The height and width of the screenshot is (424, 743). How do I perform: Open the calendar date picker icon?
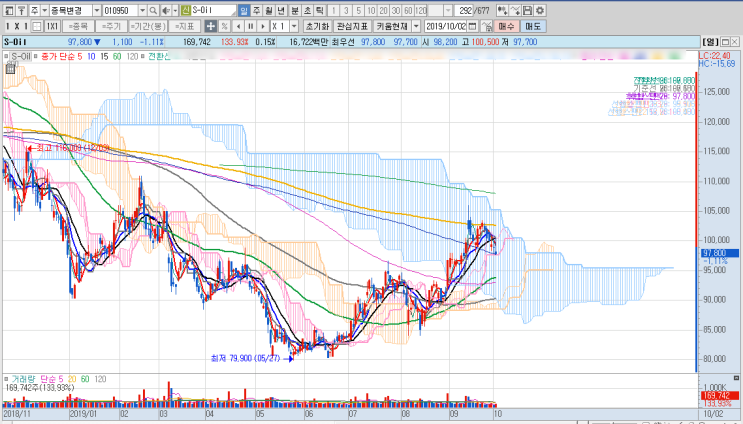(472, 26)
